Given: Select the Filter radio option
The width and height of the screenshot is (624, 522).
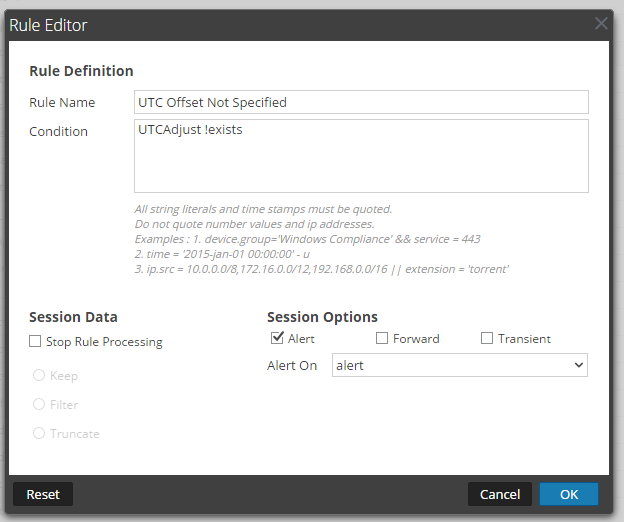Looking at the screenshot, I should (x=39, y=405).
